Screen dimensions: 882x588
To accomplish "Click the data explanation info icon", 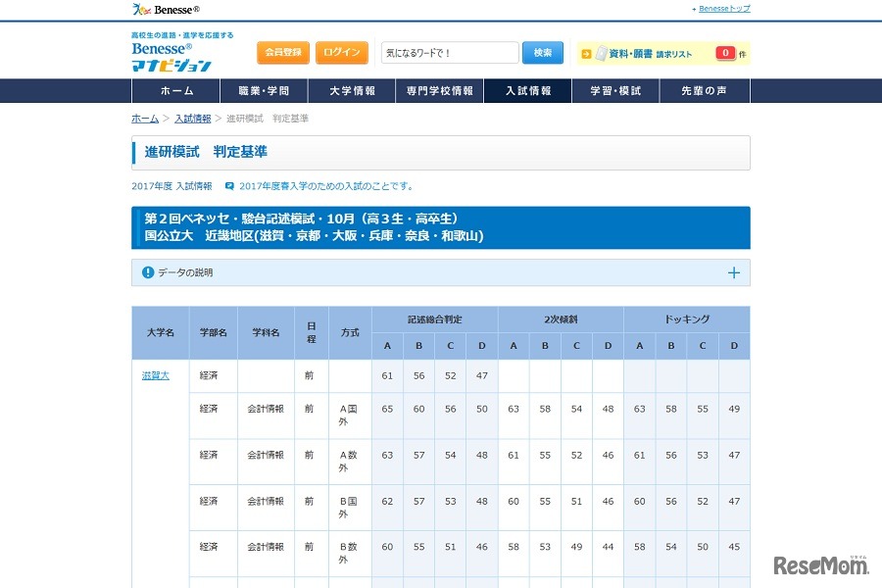I will click(x=148, y=272).
